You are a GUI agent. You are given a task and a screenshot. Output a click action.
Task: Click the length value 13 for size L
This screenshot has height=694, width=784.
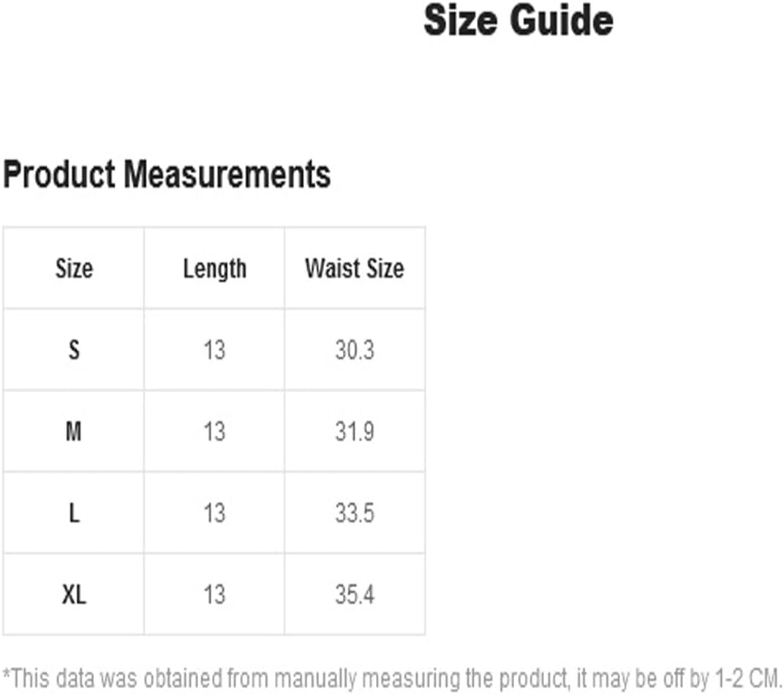(214, 513)
